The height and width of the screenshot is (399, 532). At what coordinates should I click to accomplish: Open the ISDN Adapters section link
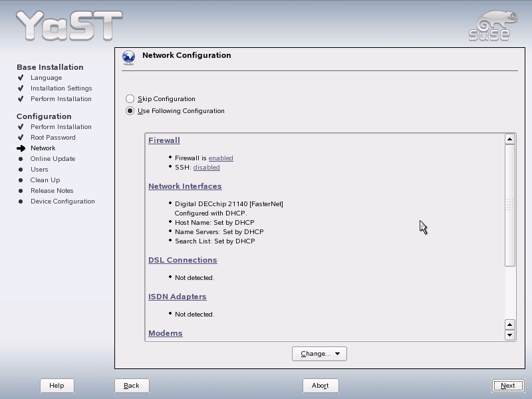(x=178, y=297)
